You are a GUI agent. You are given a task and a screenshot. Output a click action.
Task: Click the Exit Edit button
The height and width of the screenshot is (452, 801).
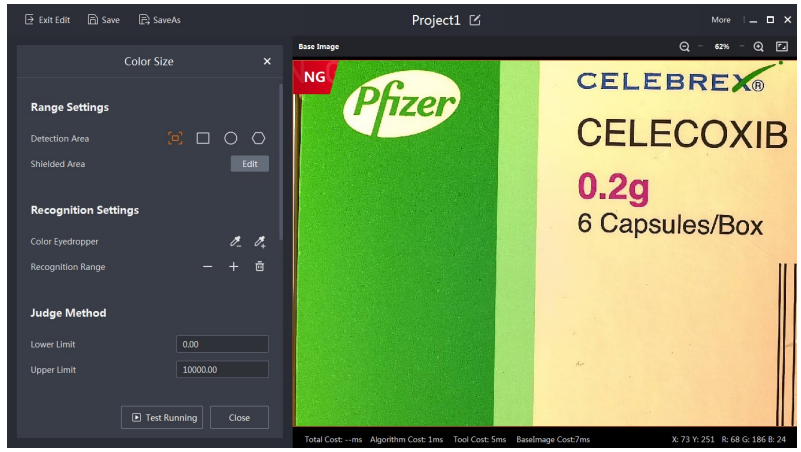tap(47, 20)
